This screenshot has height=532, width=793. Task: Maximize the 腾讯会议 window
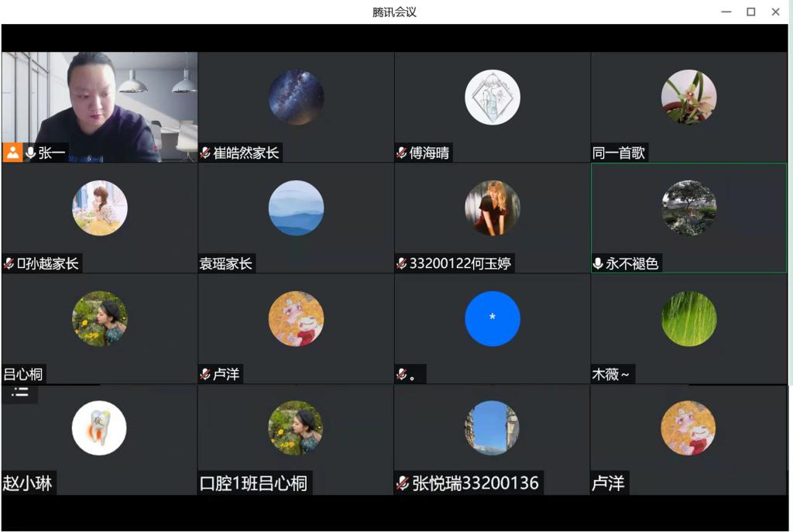751,12
